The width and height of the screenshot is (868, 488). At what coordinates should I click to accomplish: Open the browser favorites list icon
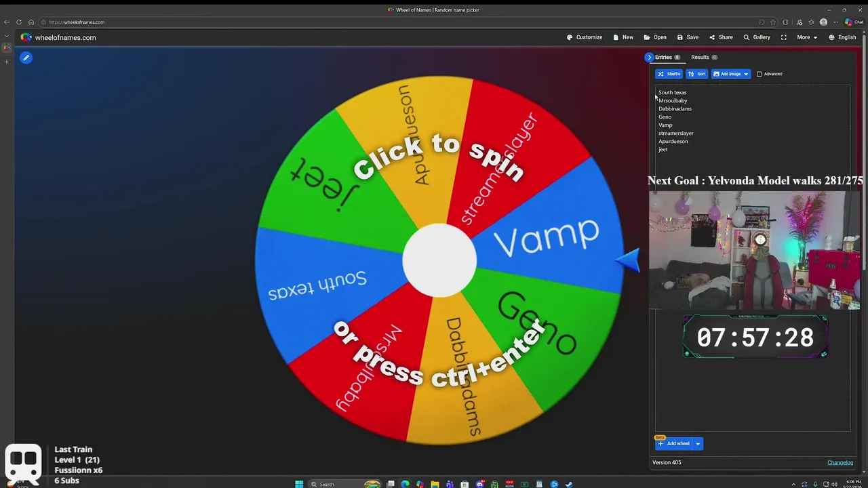click(x=811, y=22)
